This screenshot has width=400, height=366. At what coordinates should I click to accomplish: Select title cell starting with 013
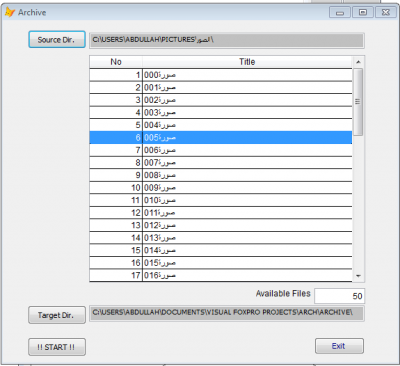pos(247,238)
